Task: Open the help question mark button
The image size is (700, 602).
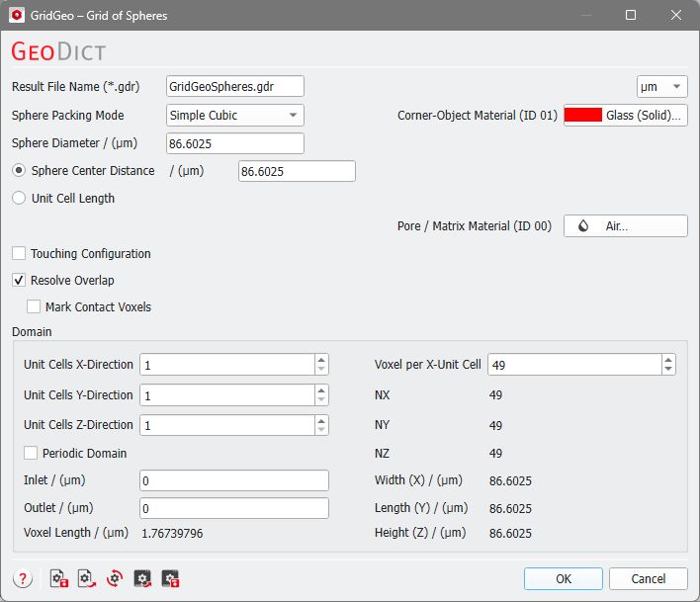Action: 23,579
